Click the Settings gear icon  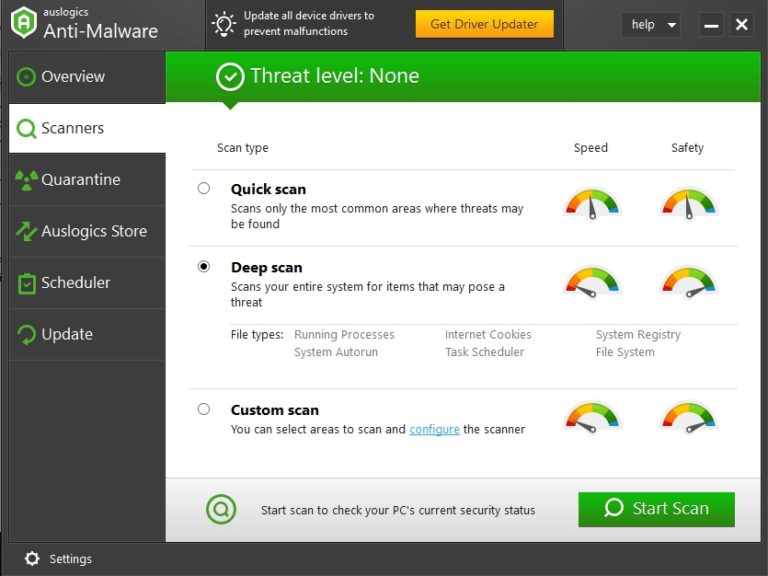(32, 558)
